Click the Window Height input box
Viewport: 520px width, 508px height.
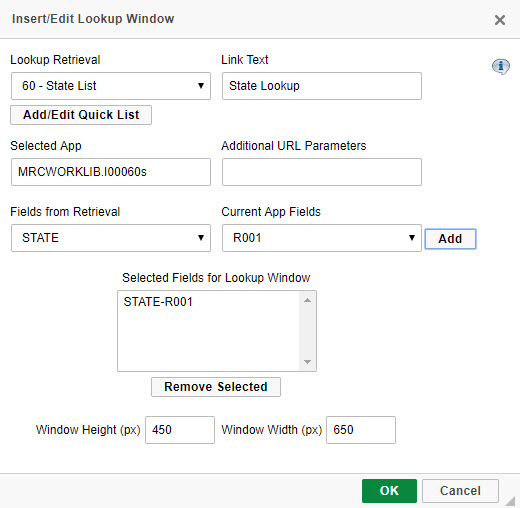[180, 430]
